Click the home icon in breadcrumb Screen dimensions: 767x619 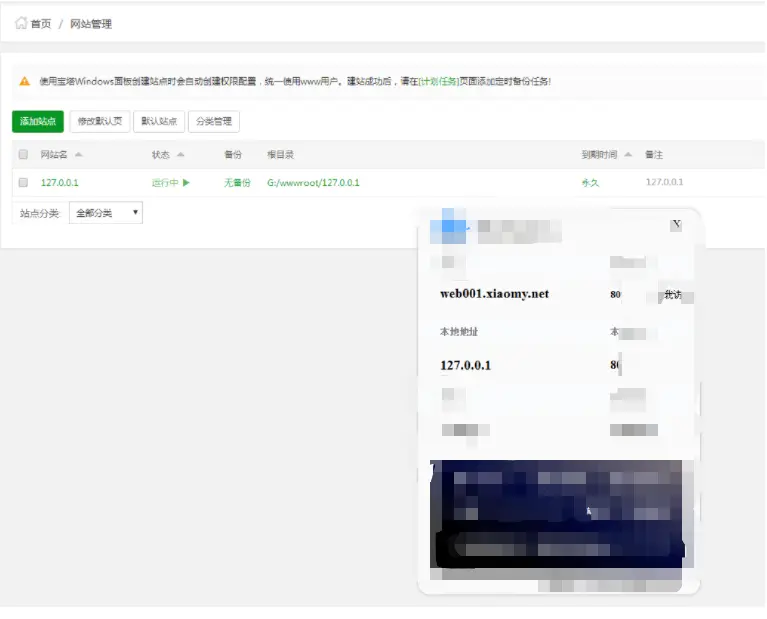click(21, 23)
